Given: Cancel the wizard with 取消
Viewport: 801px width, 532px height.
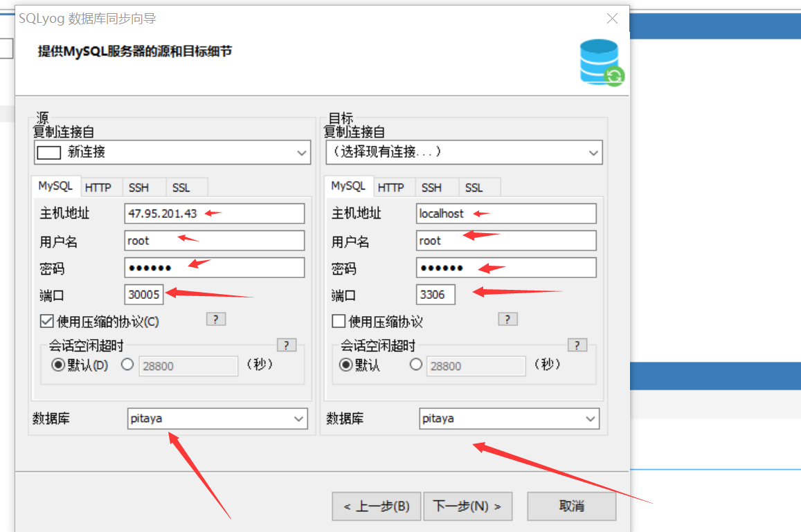Looking at the screenshot, I should [572, 506].
